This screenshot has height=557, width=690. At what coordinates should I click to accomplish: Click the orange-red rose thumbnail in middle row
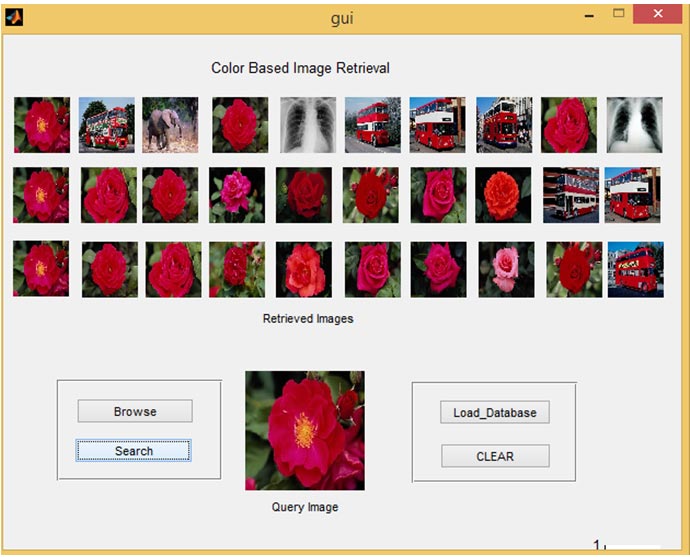pos(503,195)
